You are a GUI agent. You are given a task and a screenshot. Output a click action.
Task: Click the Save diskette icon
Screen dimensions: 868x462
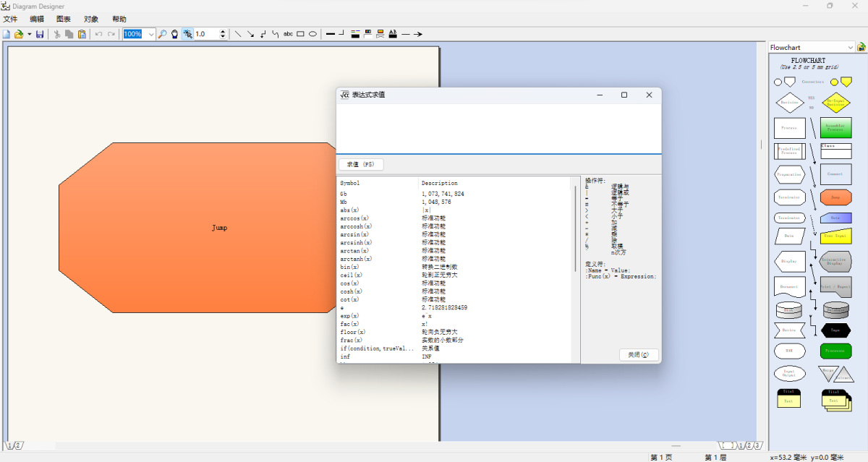click(40, 34)
